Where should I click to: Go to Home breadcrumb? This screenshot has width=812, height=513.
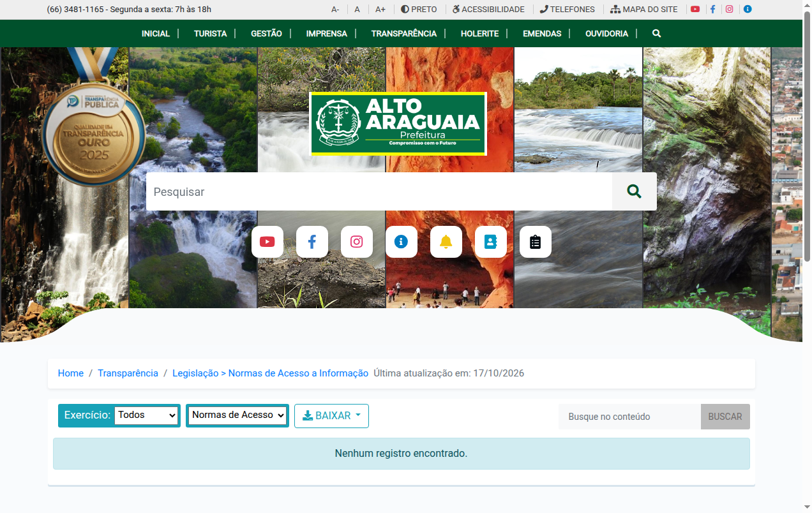point(71,373)
